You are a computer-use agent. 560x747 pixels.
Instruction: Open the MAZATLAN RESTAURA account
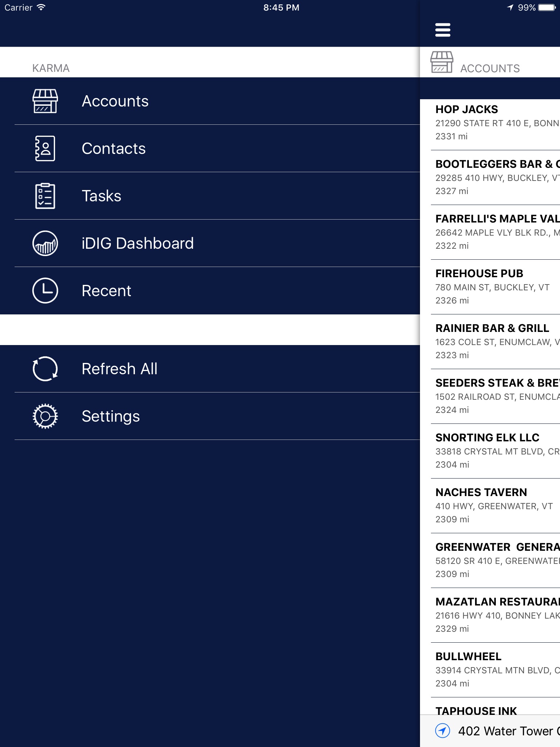490,615
